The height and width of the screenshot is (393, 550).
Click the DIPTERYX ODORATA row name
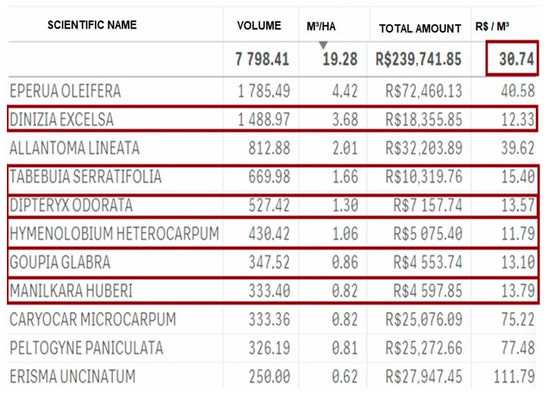click(x=71, y=205)
